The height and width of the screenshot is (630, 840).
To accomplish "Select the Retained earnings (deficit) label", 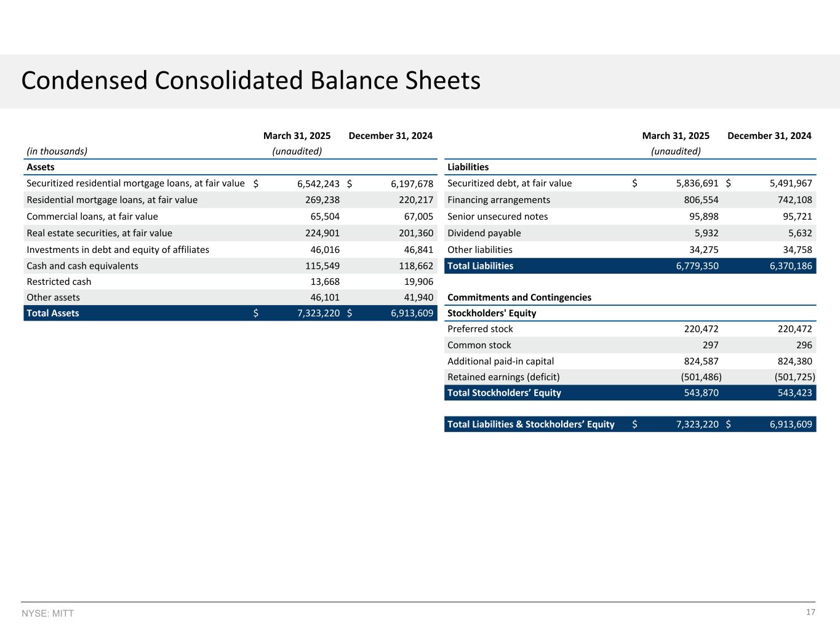I will pyautogui.click(x=503, y=377).
